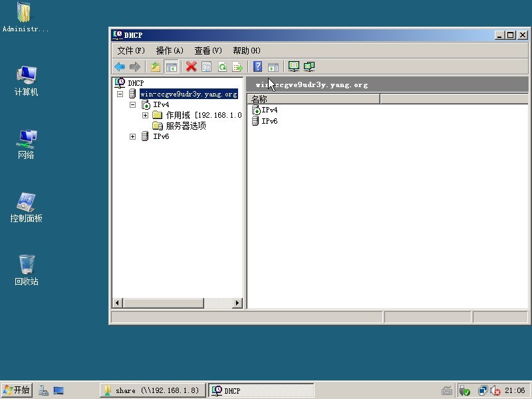
Task: Click the green Refresh icon
Action: point(222,66)
